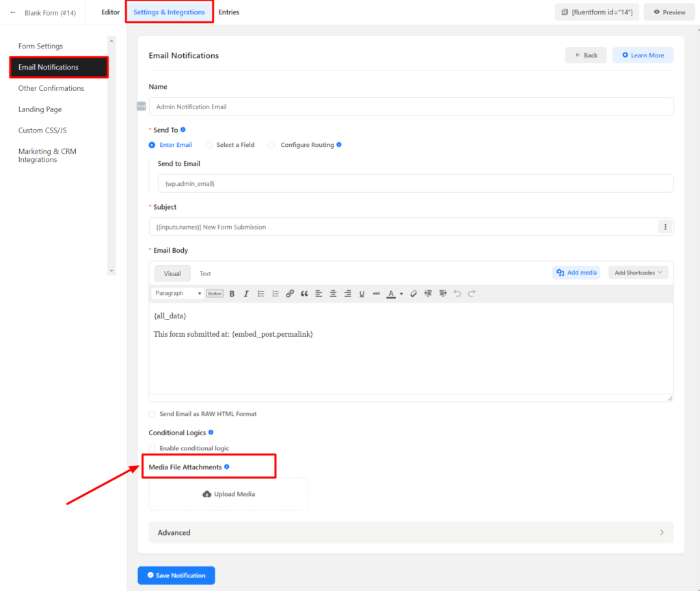
Task: Insert a link in the email body
Action: click(289, 293)
